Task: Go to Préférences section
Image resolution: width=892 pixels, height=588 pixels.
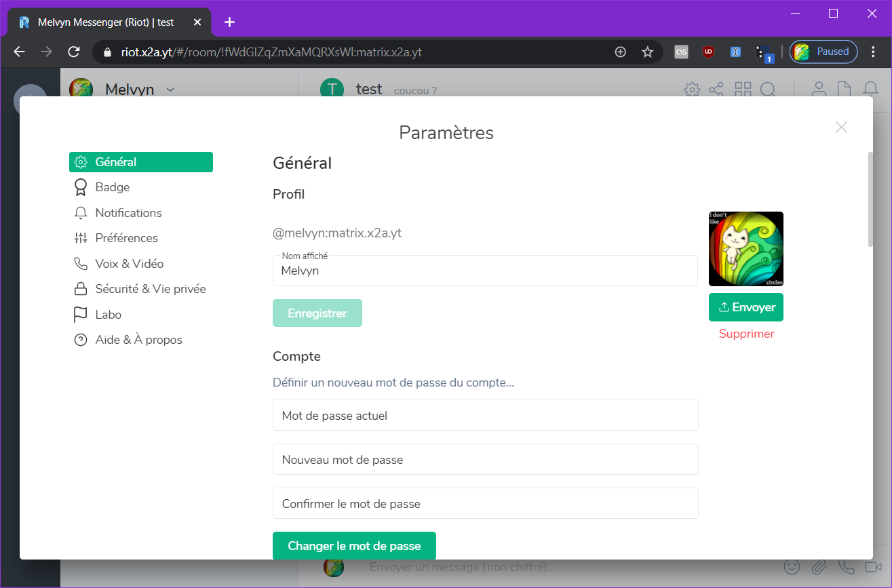Action: tap(126, 238)
